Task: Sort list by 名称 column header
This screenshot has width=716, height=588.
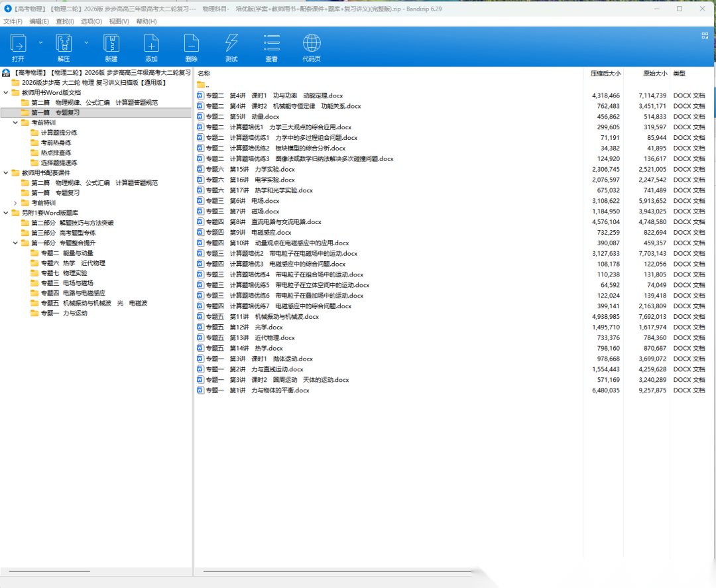Action: (204, 74)
